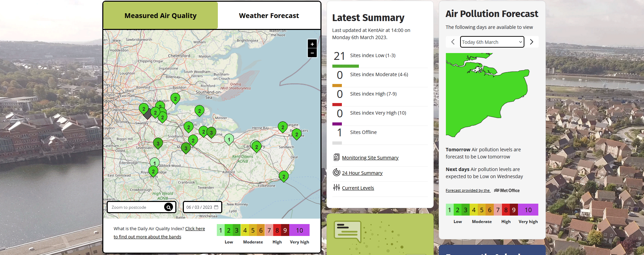The width and height of the screenshot is (644, 255).
Task: Click 'Sites Offline' text
Action: (x=363, y=132)
